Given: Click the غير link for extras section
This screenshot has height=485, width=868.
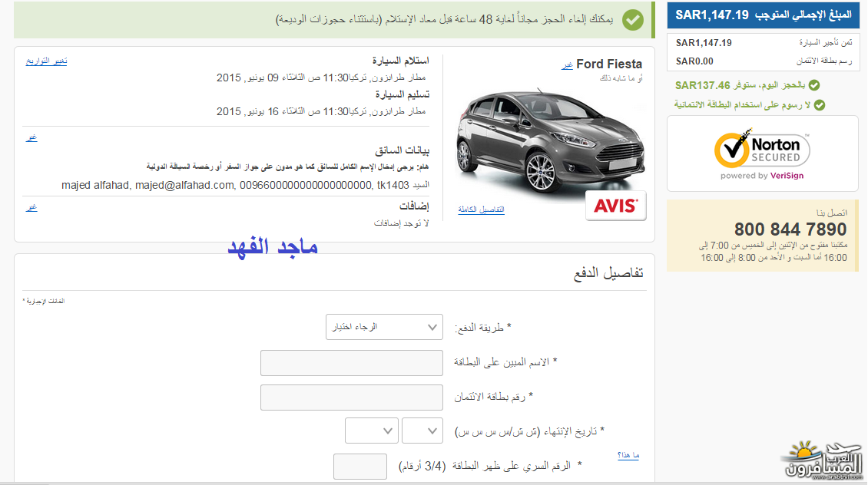Looking at the screenshot, I should coord(31,207).
